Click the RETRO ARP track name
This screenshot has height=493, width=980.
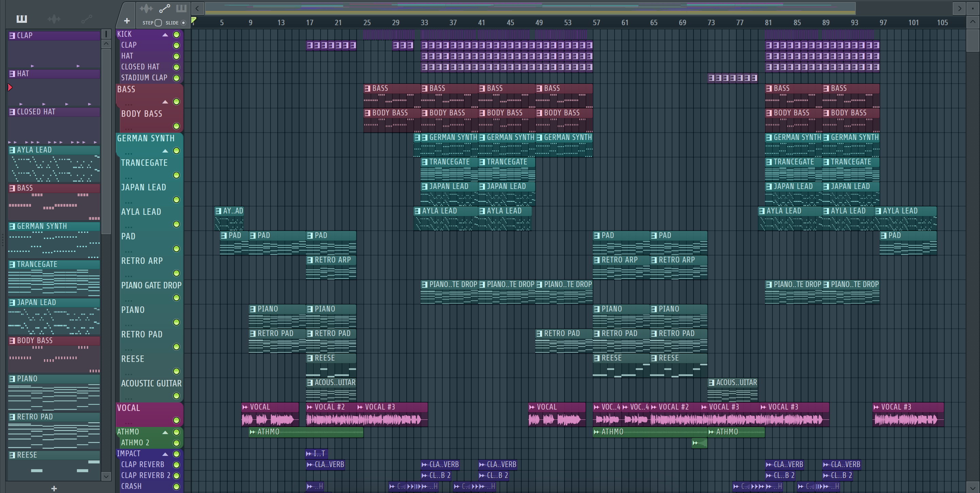142,261
